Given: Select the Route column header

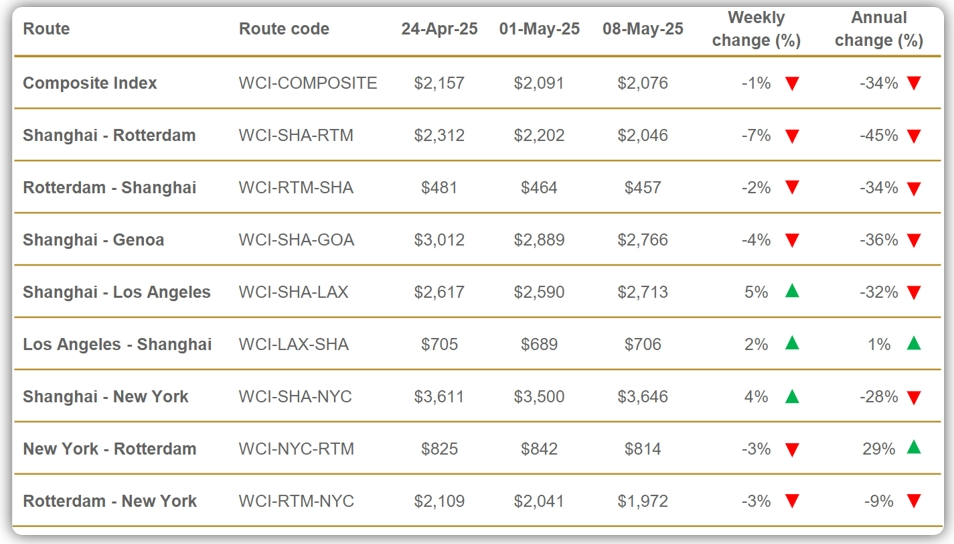Looking at the screenshot, I should (46, 29).
